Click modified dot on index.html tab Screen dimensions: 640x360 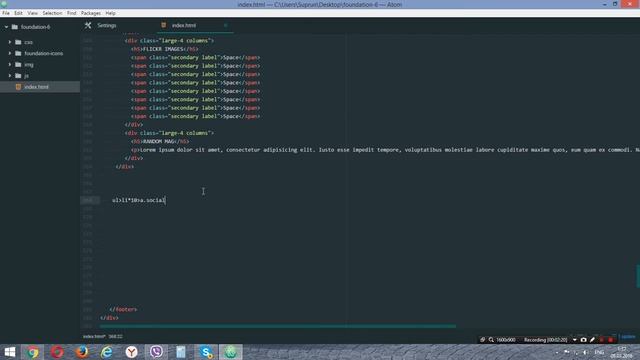[225, 25]
